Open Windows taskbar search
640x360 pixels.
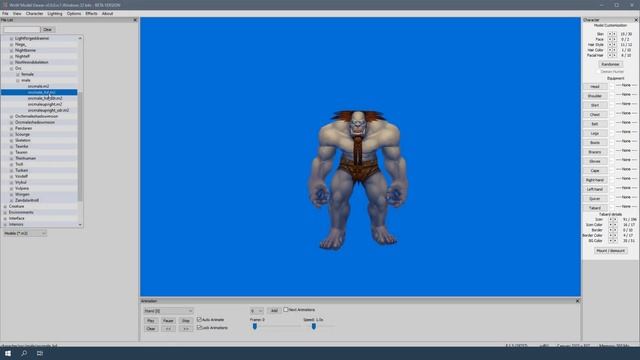click(x=24, y=353)
